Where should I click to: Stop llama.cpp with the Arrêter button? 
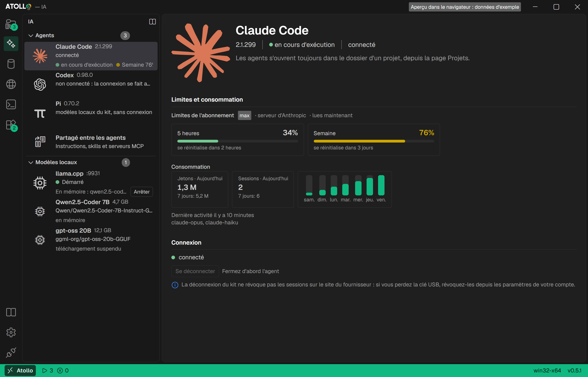tap(142, 192)
